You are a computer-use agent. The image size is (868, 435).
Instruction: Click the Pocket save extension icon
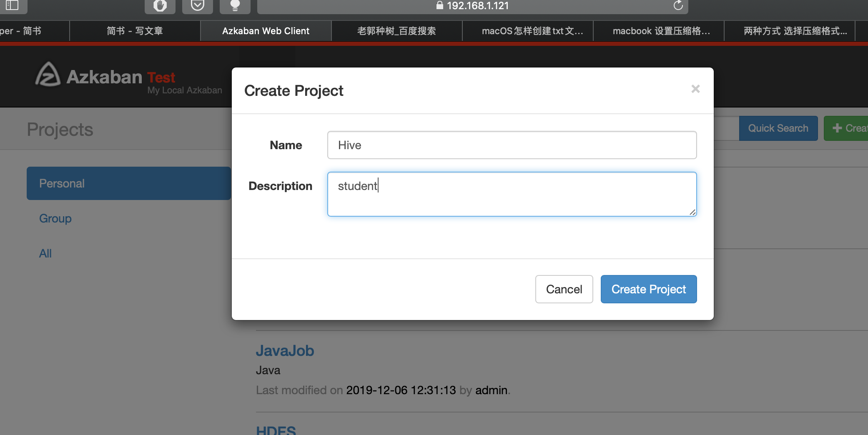(198, 5)
